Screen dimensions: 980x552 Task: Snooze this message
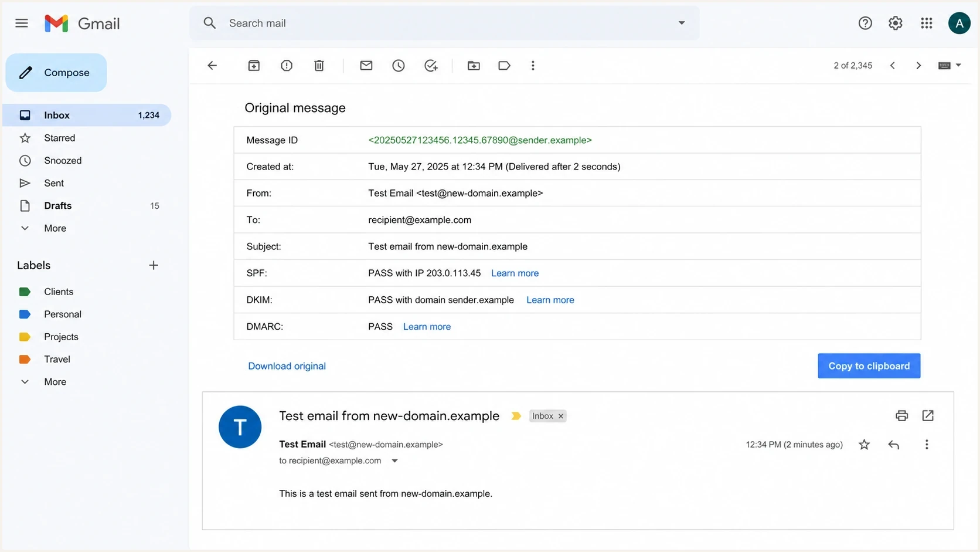(399, 66)
